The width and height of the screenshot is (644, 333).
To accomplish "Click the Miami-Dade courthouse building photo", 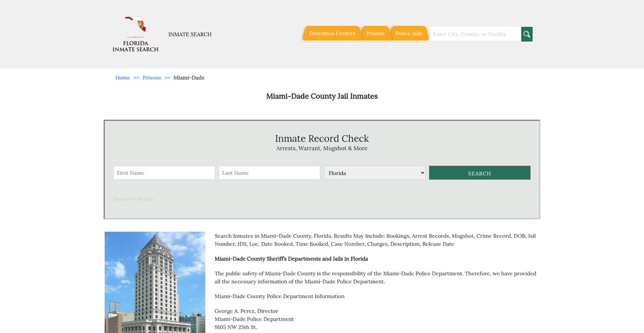I will (x=155, y=283).
